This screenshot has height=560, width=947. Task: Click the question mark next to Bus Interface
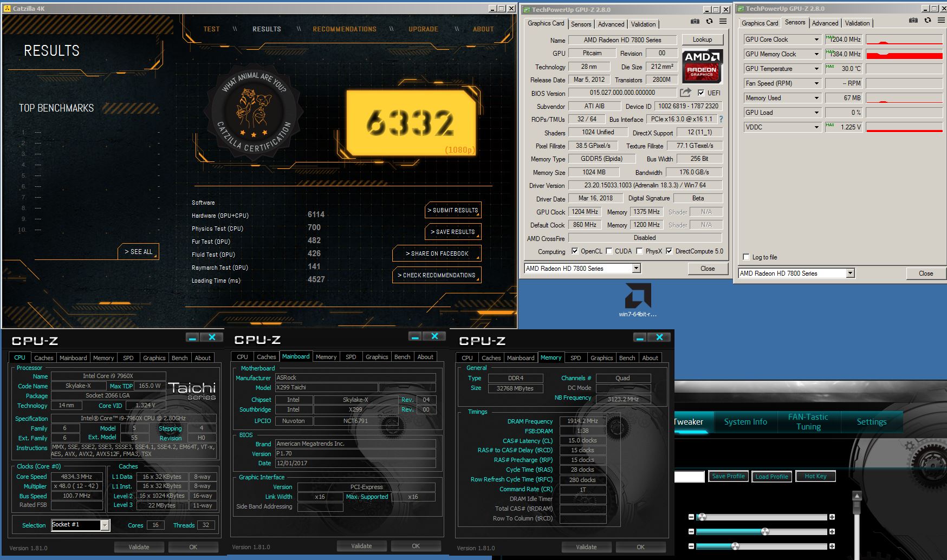[x=721, y=119]
